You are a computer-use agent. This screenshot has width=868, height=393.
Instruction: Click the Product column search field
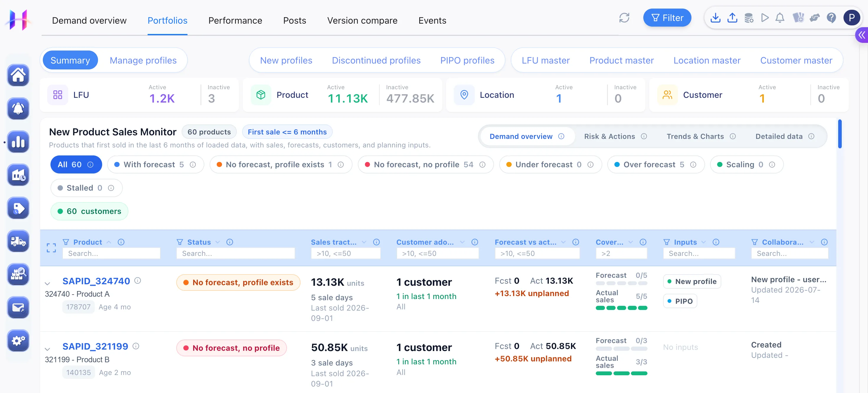pos(111,253)
